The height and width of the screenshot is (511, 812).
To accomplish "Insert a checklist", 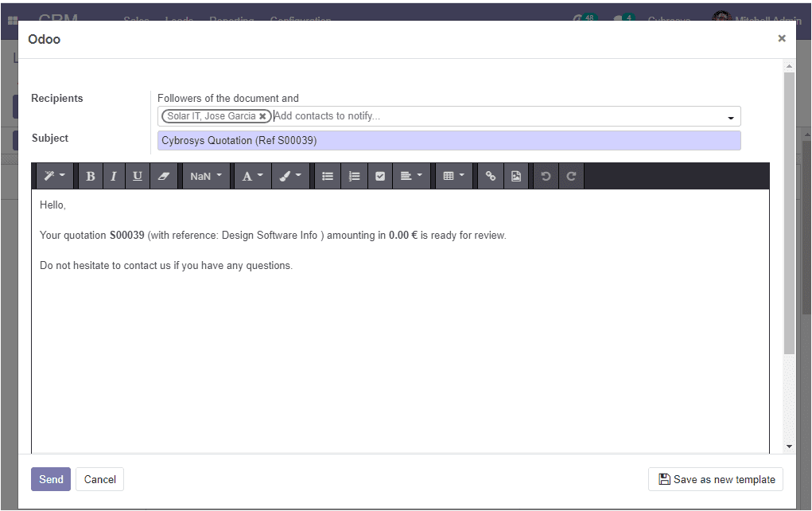I will (x=380, y=176).
